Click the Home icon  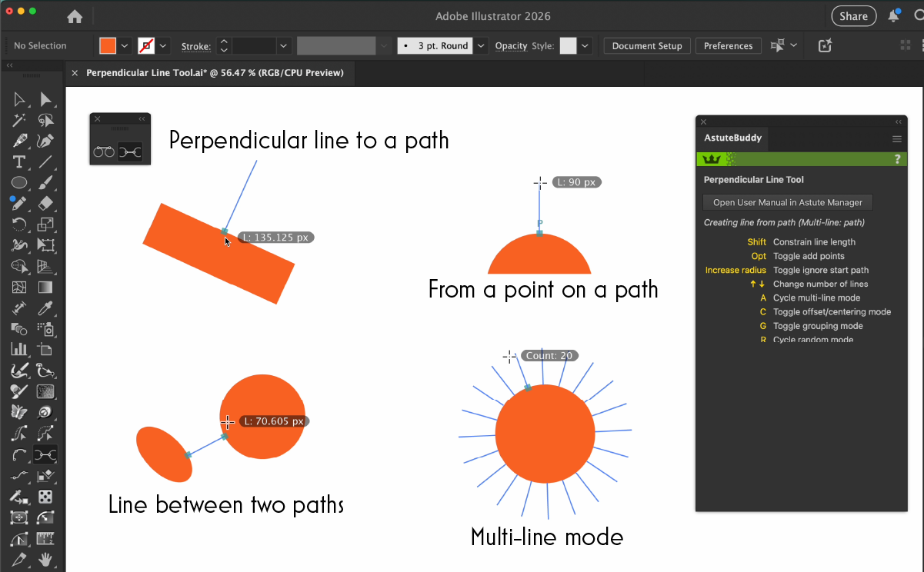click(x=75, y=16)
